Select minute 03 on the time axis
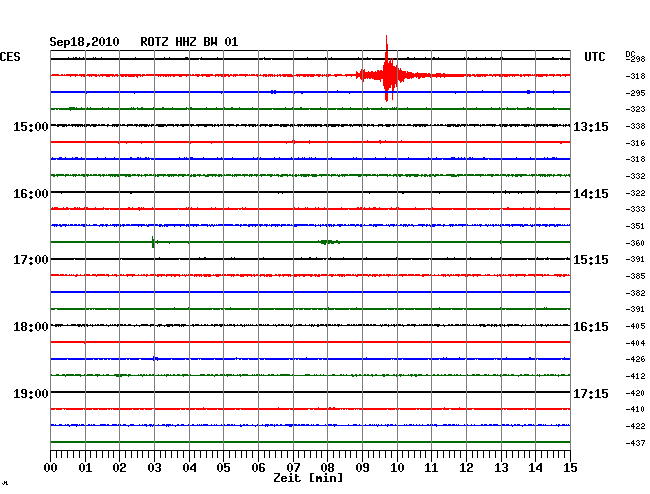650x494 pixels. click(154, 467)
